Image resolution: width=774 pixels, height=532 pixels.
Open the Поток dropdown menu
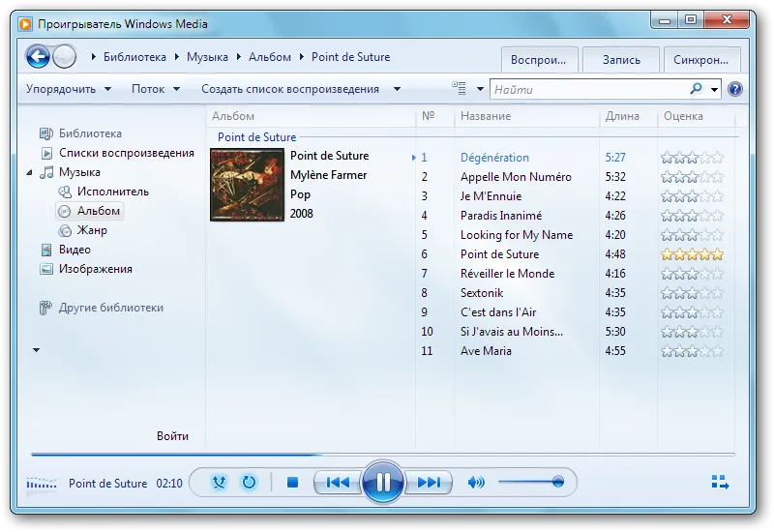pos(156,89)
